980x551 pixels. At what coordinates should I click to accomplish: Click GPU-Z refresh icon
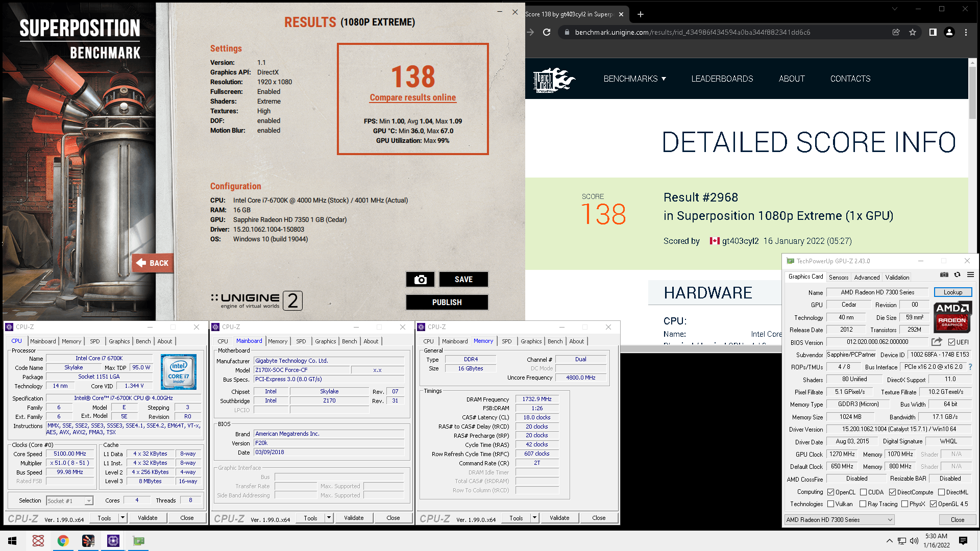coord(958,274)
